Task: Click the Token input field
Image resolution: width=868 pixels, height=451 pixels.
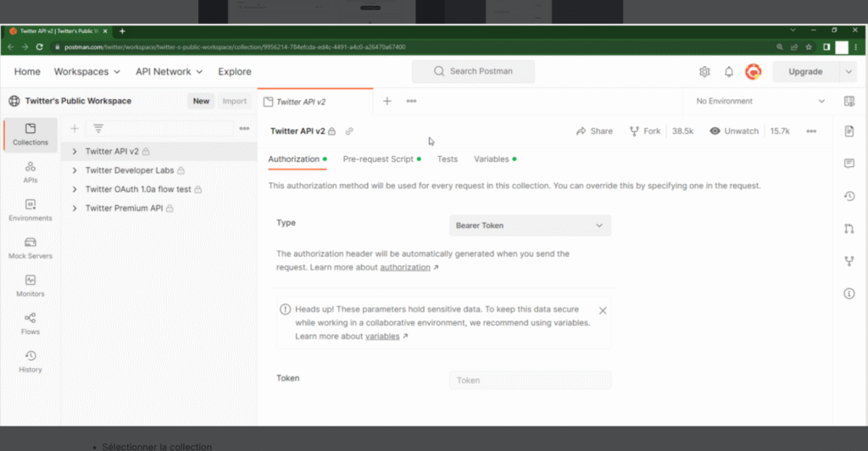Action: coord(530,380)
